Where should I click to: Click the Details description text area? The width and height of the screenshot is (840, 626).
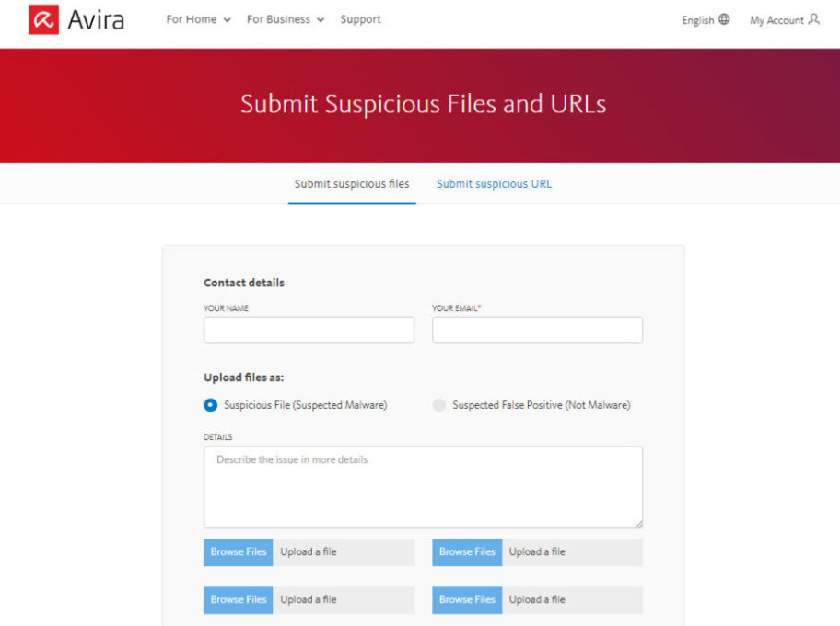423,487
